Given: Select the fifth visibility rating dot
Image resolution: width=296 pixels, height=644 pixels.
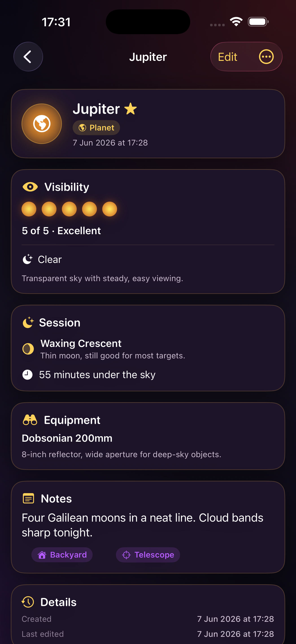Looking at the screenshot, I should tap(110, 209).
